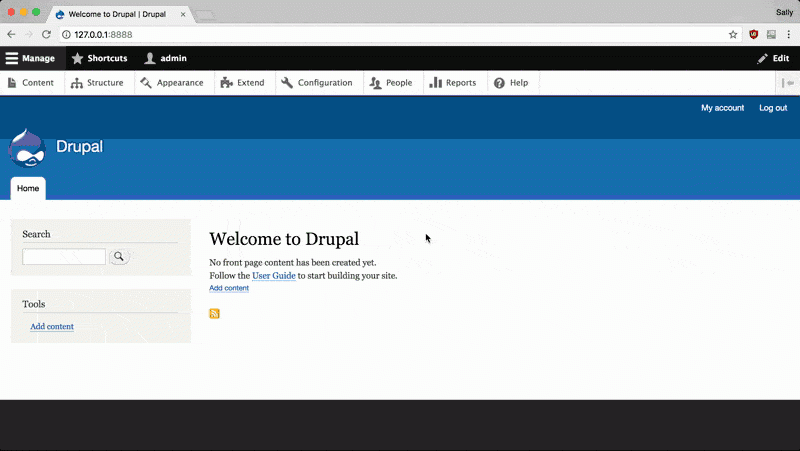The height and width of the screenshot is (451, 800).
Task: Open the People admin menu
Action: (391, 83)
